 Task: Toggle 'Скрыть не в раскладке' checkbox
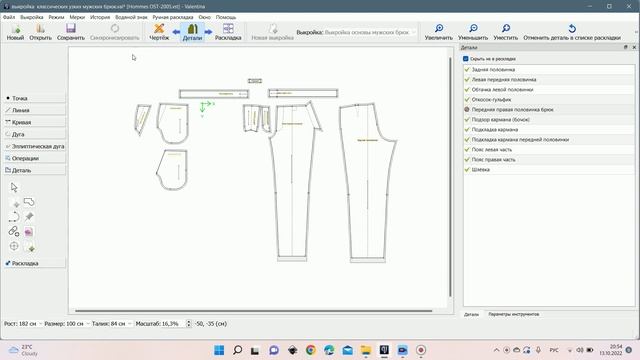tap(466, 59)
